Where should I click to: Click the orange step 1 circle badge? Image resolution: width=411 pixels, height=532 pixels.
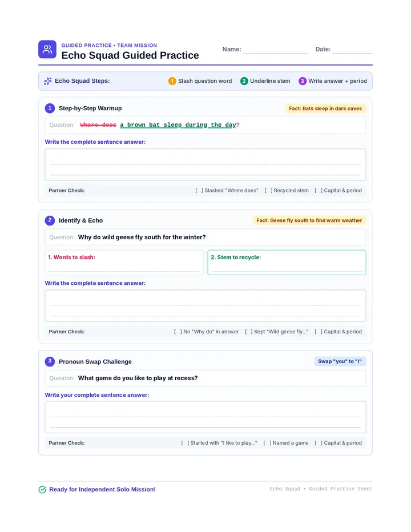(x=172, y=81)
